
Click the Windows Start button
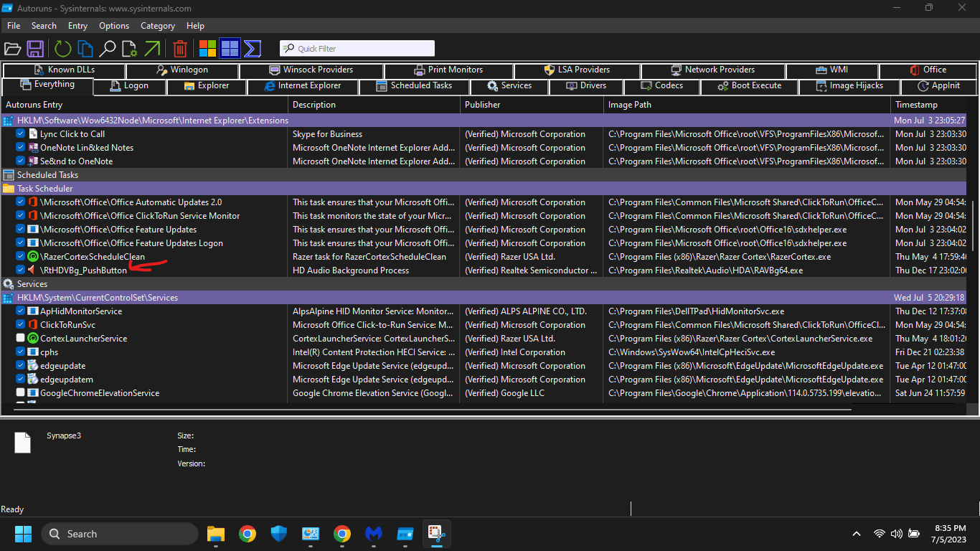[24, 534]
